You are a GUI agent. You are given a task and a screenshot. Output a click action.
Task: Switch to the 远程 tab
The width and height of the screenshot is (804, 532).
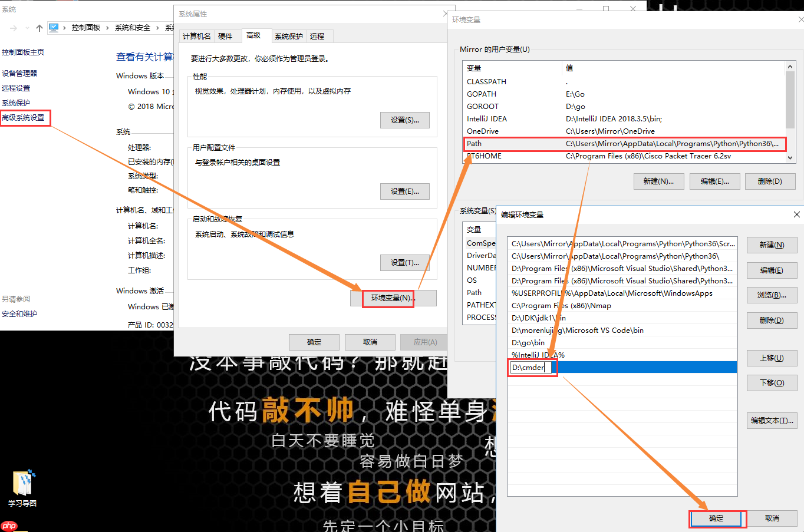click(x=318, y=35)
